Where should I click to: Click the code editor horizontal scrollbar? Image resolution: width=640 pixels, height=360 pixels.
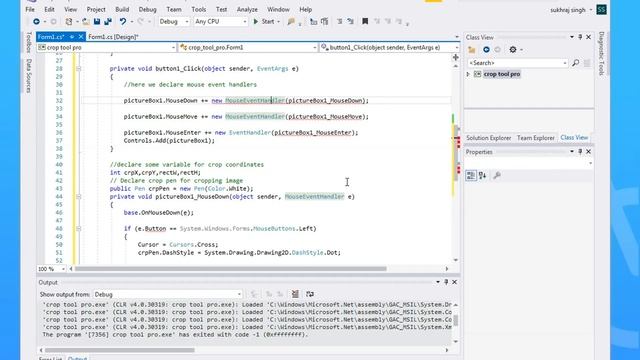(x=231, y=269)
